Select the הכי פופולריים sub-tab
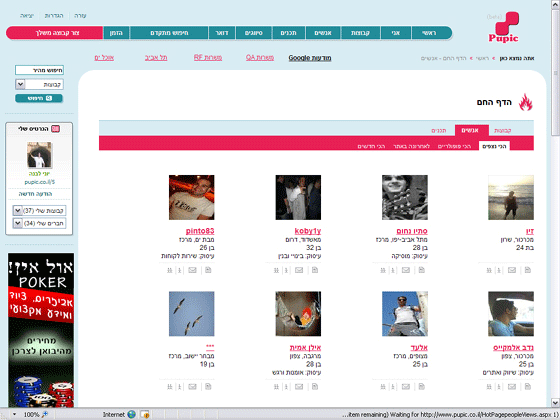 pyautogui.click(x=454, y=146)
